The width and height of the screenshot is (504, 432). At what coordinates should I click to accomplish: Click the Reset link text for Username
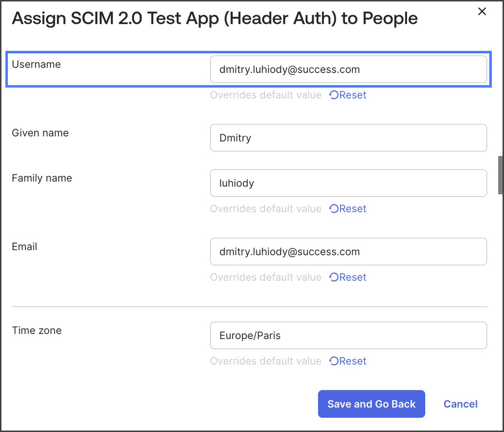coord(353,95)
